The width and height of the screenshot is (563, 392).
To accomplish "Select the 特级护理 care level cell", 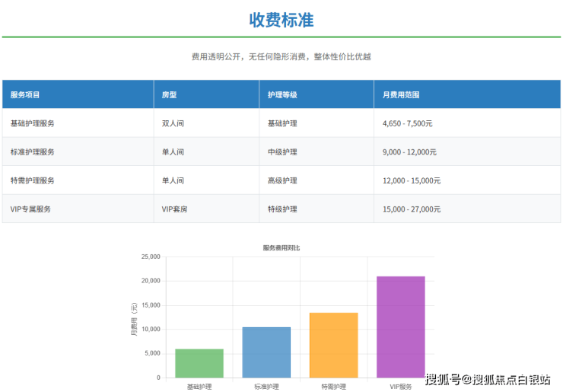I will (281, 209).
